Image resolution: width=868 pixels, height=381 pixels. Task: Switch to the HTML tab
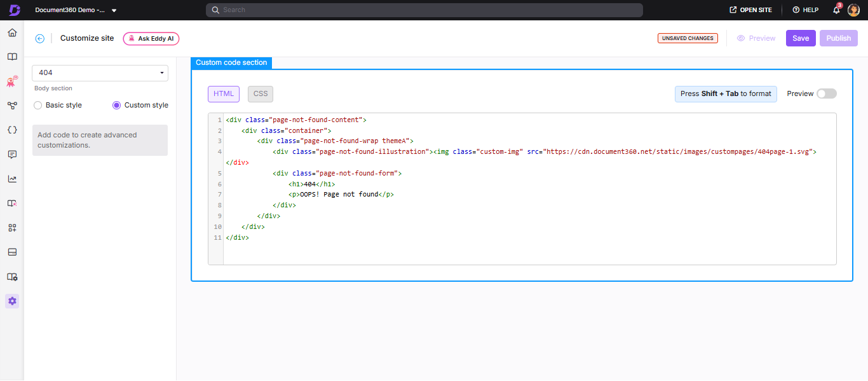click(x=224, y=94)
